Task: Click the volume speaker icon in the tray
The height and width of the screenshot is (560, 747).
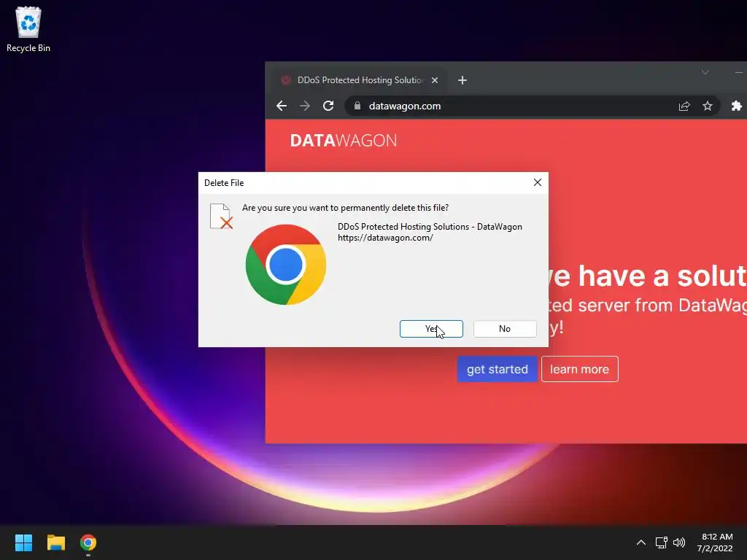Action: tap(679, 542)
